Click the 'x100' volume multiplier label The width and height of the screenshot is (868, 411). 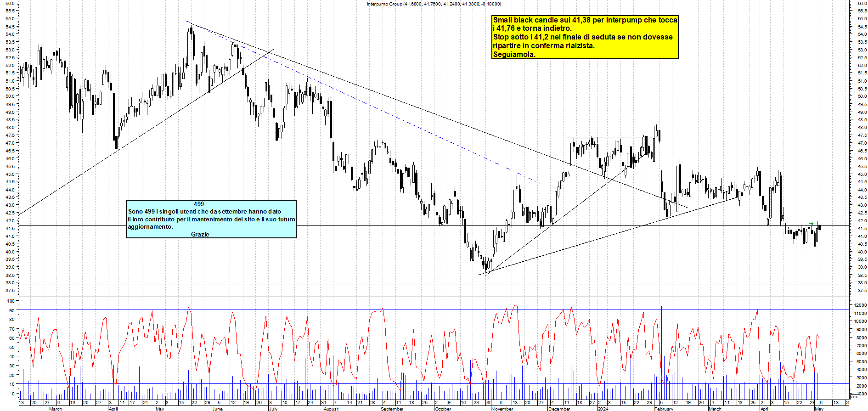[x=854, y=397]
